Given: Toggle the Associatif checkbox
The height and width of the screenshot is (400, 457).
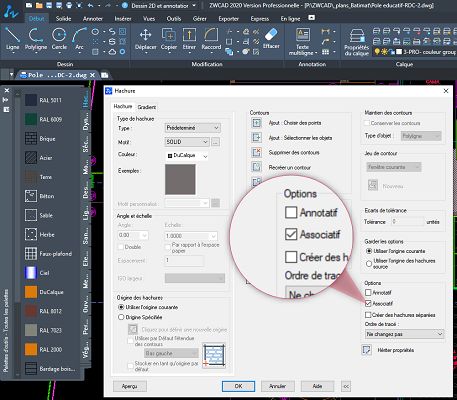Looking at the screenshot, I should coord(368,304).
